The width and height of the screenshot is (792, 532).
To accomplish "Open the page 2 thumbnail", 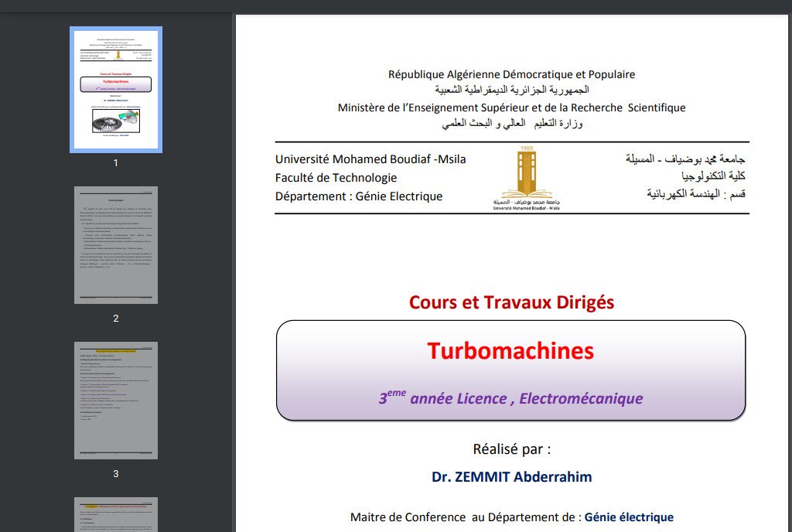I will click(116, 245).
